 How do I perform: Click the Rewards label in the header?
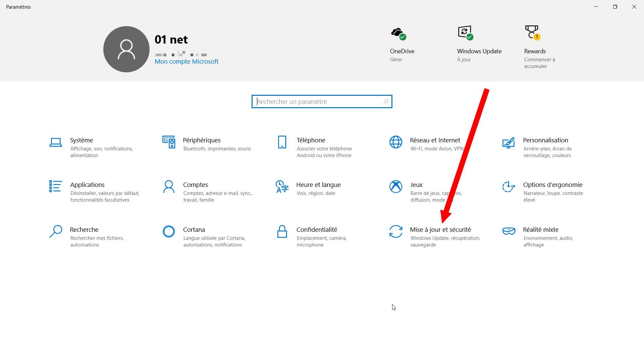(535, 51)
